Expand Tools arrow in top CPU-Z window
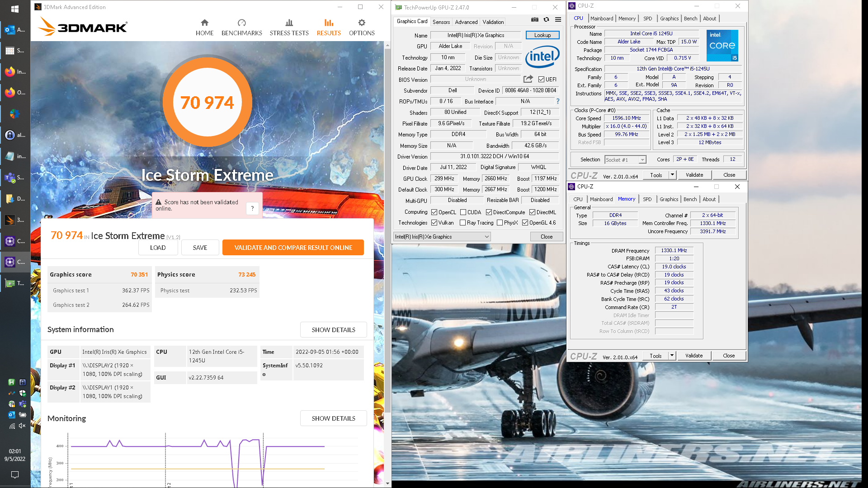 pos(672,175)
